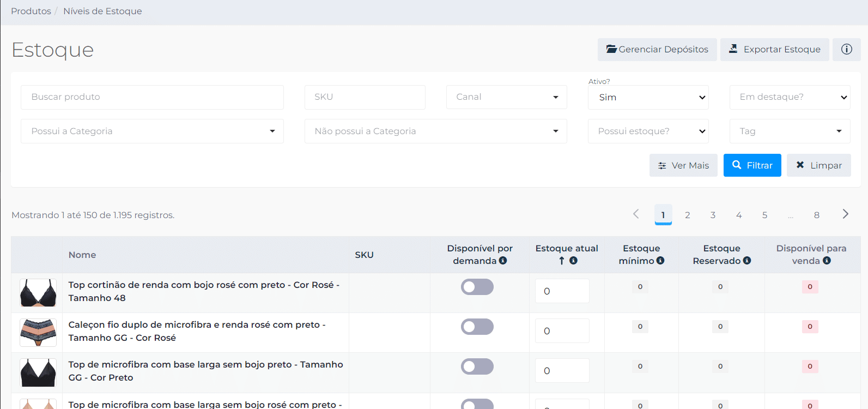
Task: Click info icon in Disponível para venda header
Action: [x=827, y=261]
